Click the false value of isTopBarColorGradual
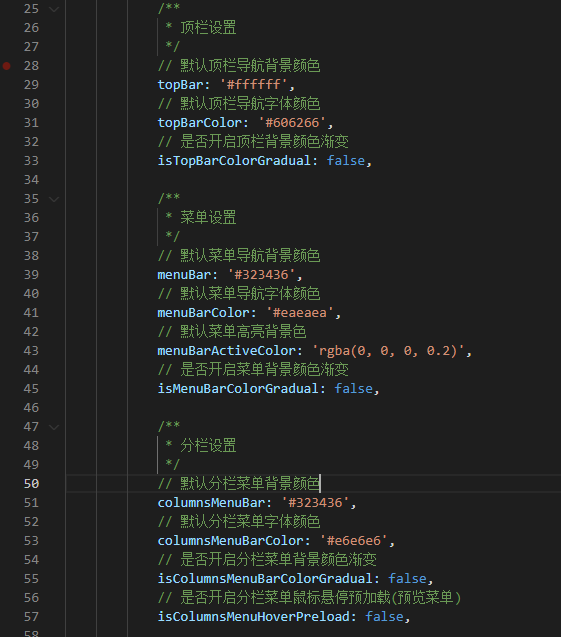561x637 pixels. pos(346,161)
